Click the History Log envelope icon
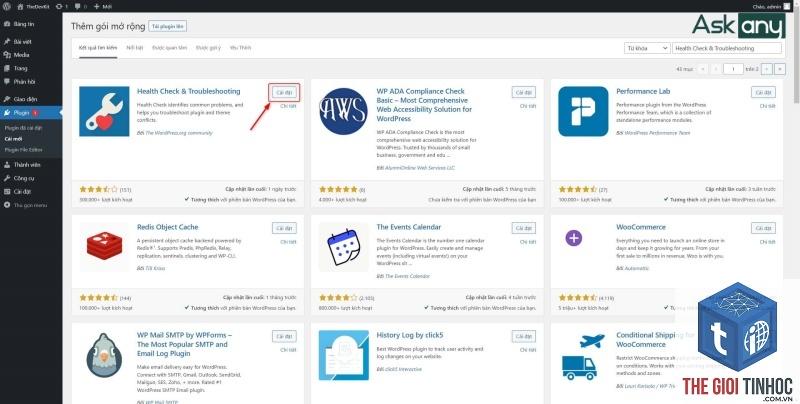800x404 pixels. click(x=343, y=355)
